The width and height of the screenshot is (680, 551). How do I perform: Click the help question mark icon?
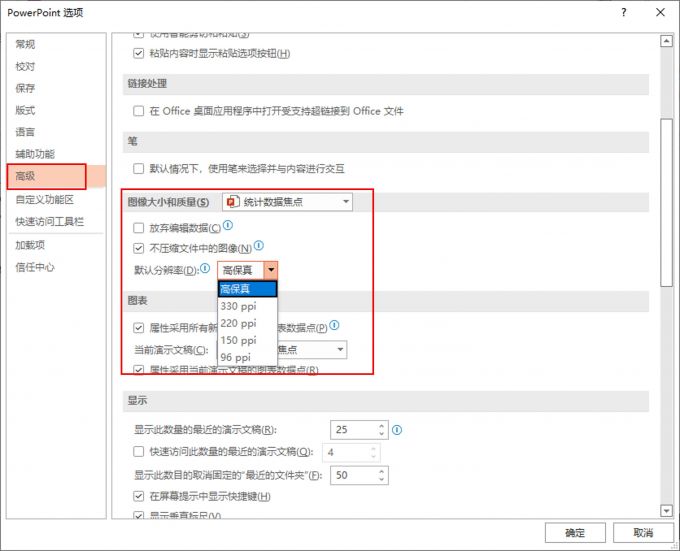[624, 12]
